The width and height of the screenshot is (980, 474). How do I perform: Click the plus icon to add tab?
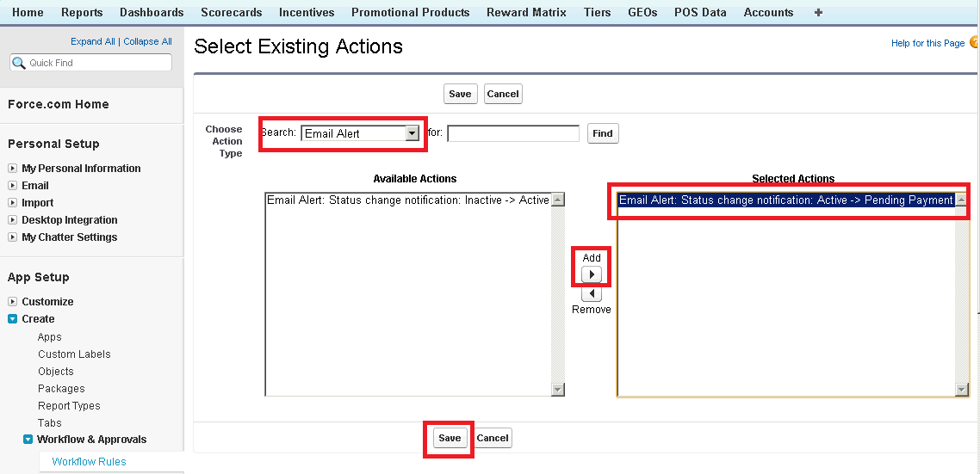pos(818,12)
